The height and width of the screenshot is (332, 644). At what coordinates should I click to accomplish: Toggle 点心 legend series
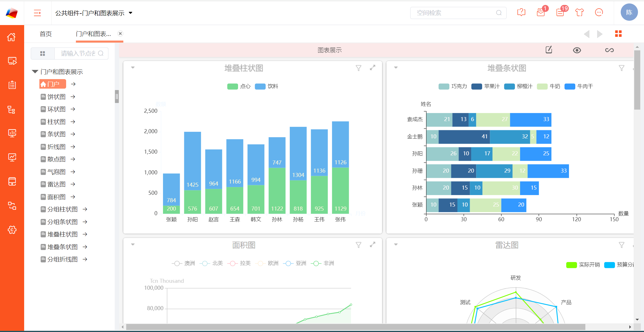pos(239,86)
